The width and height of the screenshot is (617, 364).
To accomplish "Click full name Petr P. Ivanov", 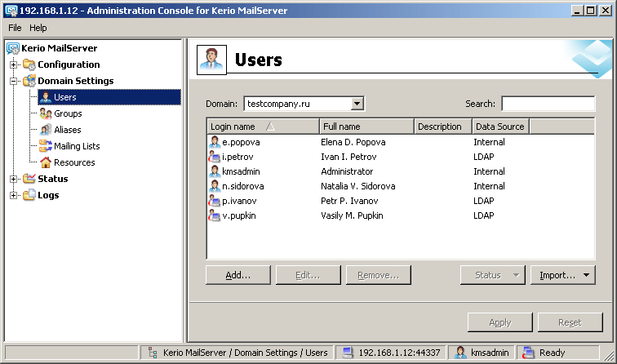I will pos(349,201).
